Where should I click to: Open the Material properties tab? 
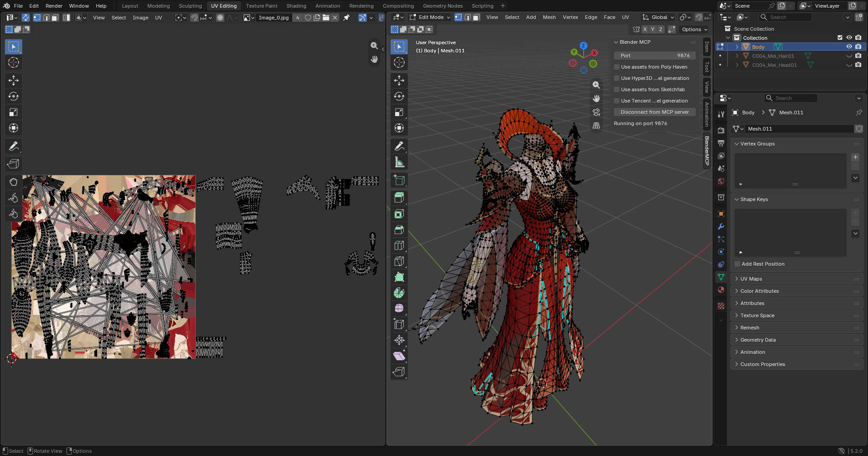tap(721, 290)
